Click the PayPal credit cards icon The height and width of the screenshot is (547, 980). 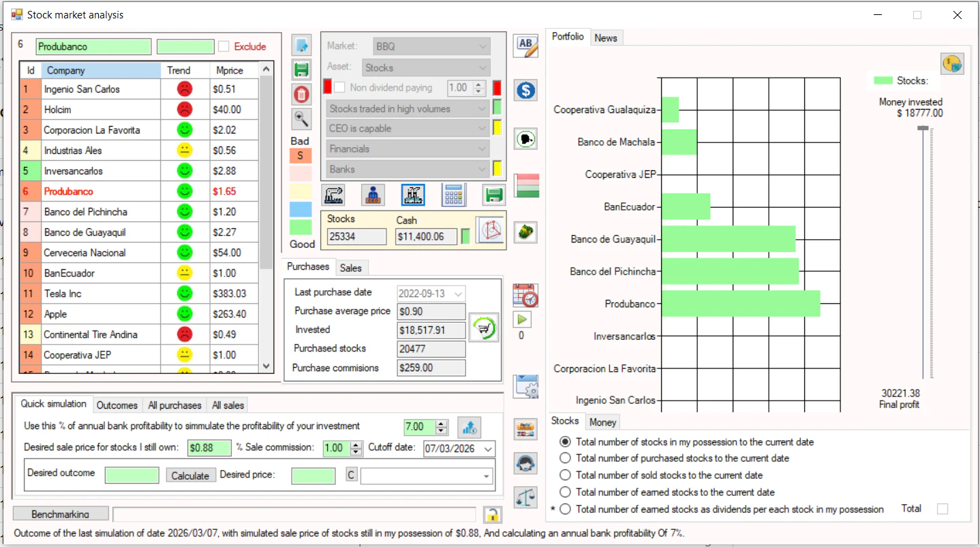pos(525,429)
